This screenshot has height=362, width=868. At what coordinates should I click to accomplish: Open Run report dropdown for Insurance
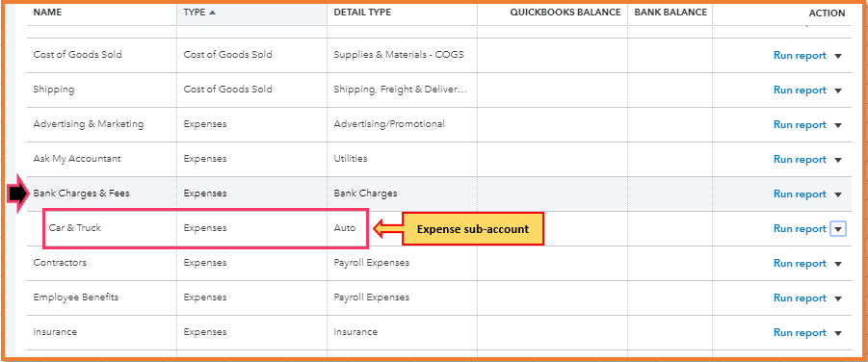click(837, 333)
